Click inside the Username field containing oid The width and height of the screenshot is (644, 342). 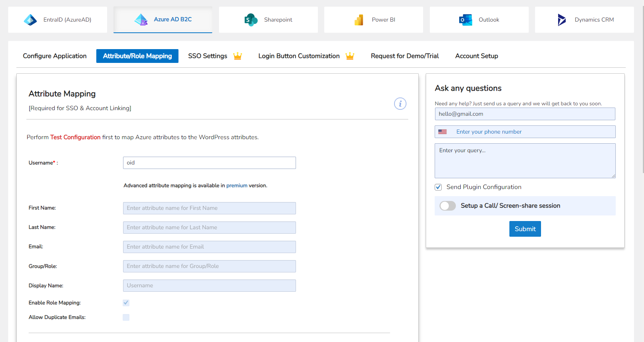pos(209,163)
